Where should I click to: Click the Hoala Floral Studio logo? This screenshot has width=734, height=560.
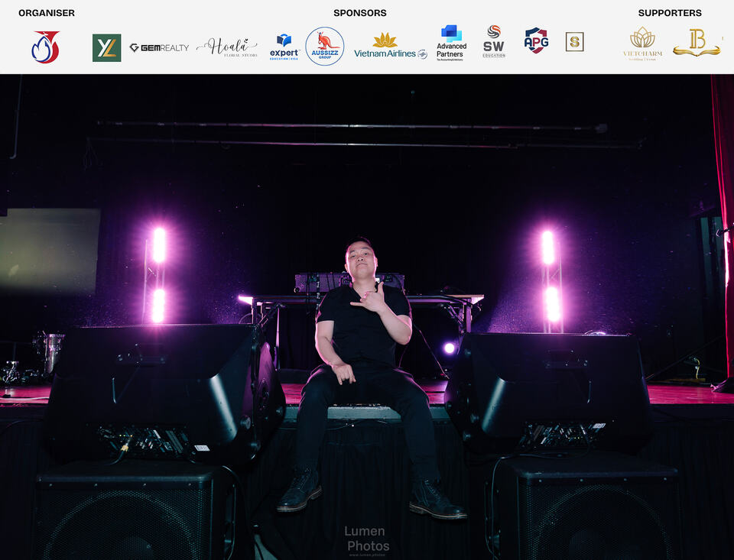[228, 47]
